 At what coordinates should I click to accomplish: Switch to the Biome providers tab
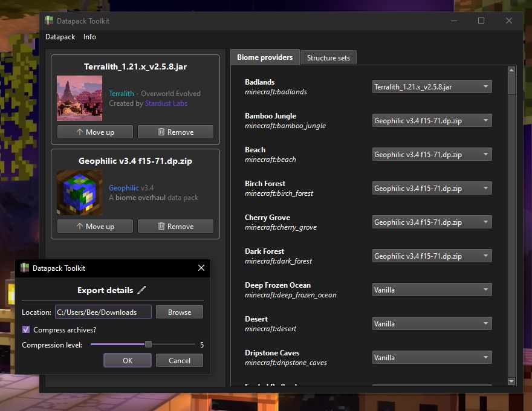pos(265,57)
